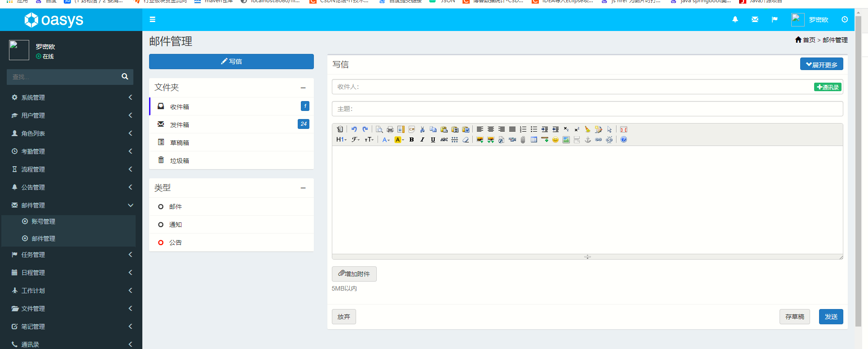Viewport: 868px width, 349px height.
Task: Open notifications bell in top bar
Action: pyautogui.click(x=735, y=19)
